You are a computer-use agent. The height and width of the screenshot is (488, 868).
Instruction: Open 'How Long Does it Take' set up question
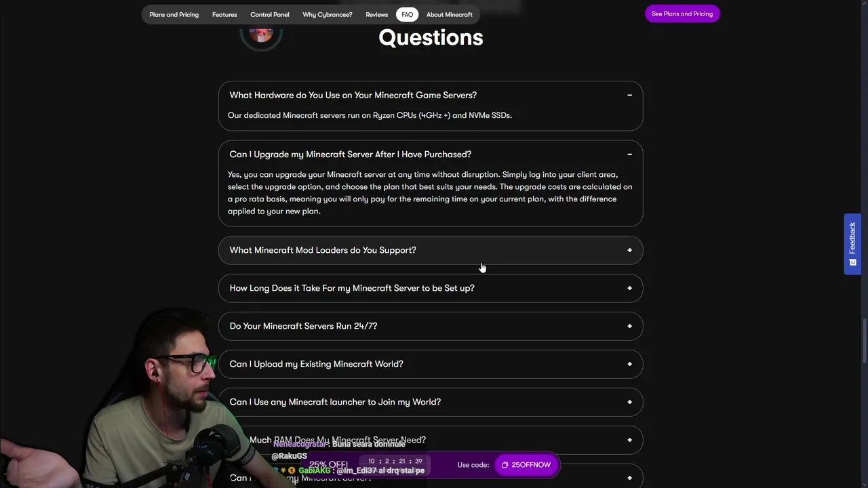click(431, 288)
